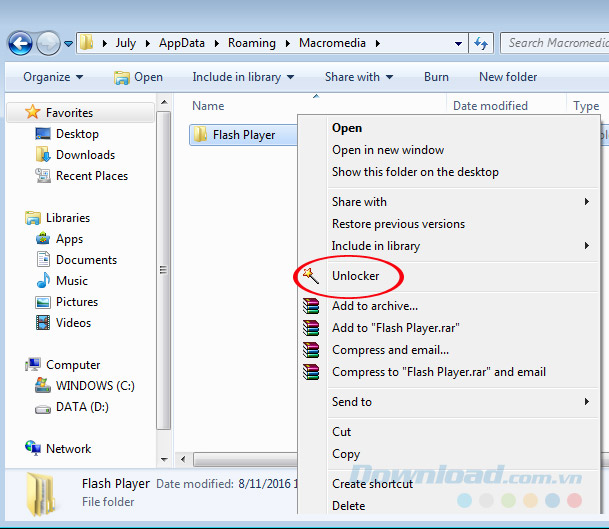The height and width of the screenshot is (529, 609).
Task: Click the Back navigation arrow button
Action: (x=20, y=43)
